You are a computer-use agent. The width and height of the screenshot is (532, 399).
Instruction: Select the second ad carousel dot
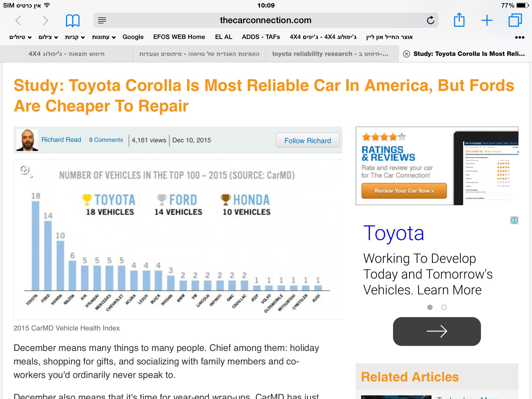(x=444, y=307)
